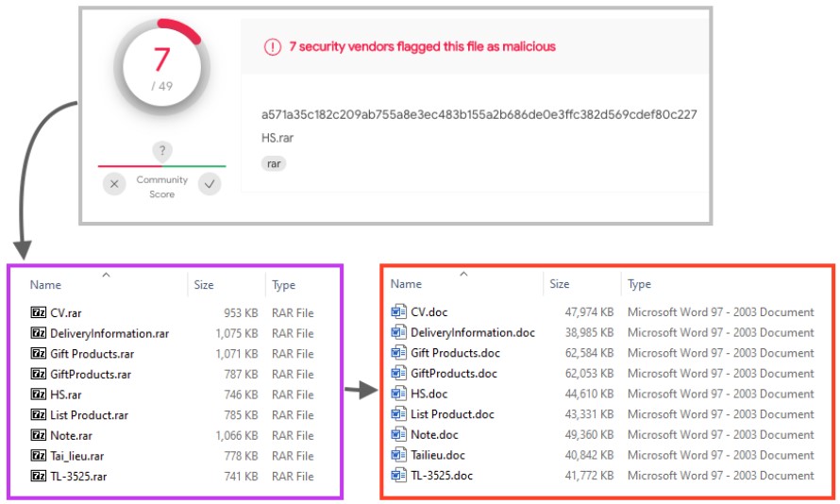This screenshot has height=504, width=840.
Task: Click the SHA-256 file hash text
Action: (x=479, y=114)
